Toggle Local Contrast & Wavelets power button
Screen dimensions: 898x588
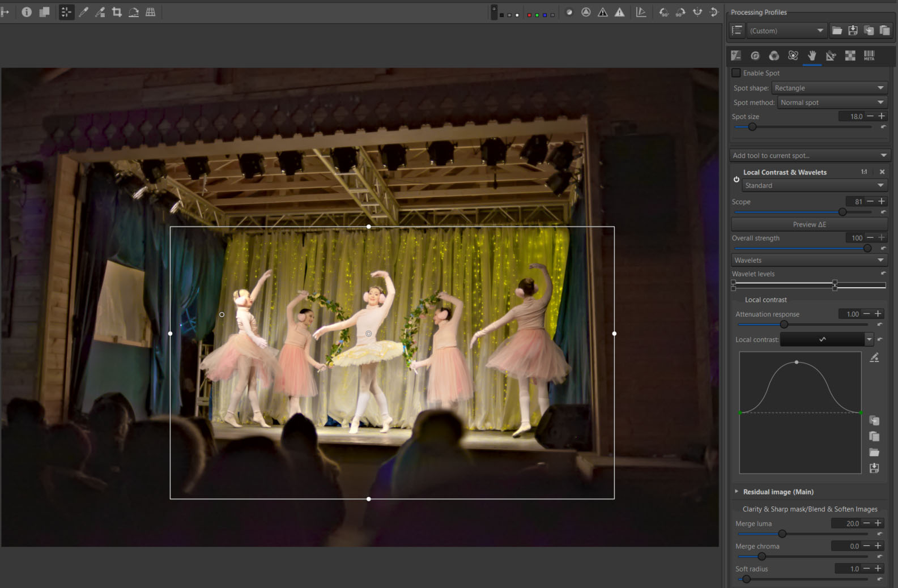[737, 179]
